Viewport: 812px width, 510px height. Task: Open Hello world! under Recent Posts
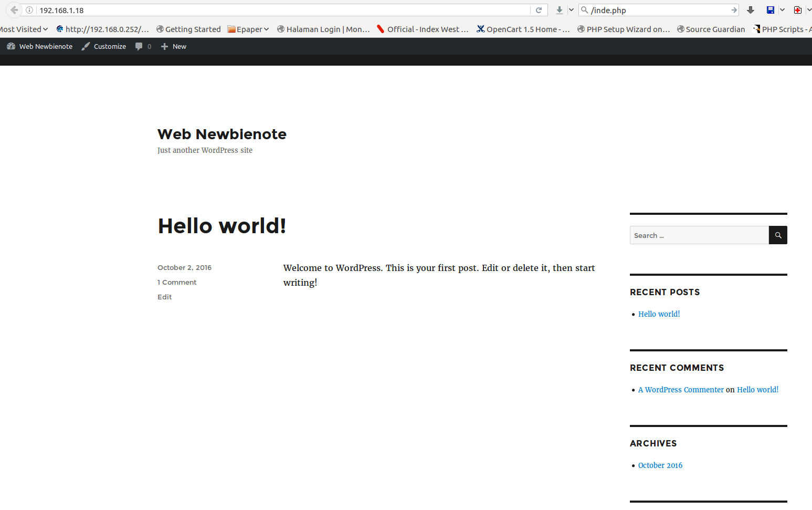(x=659, y=314)
